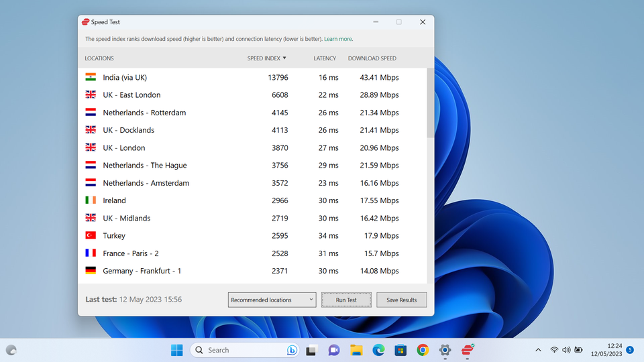
Task: Select the UK - Docklands row
Action: (253, 130)
